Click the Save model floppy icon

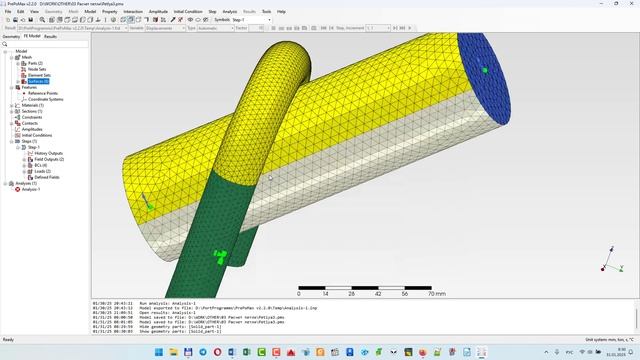pyautogui.click(x=31, y=20)
